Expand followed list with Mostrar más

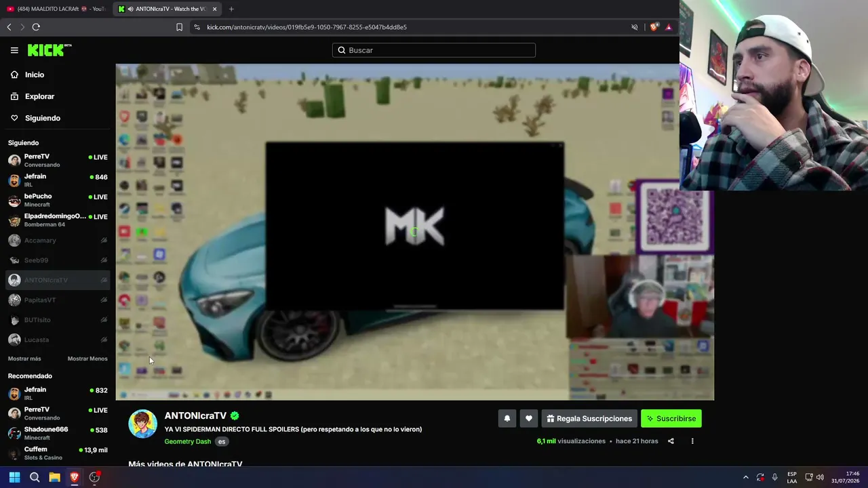(x=24, y=359)
